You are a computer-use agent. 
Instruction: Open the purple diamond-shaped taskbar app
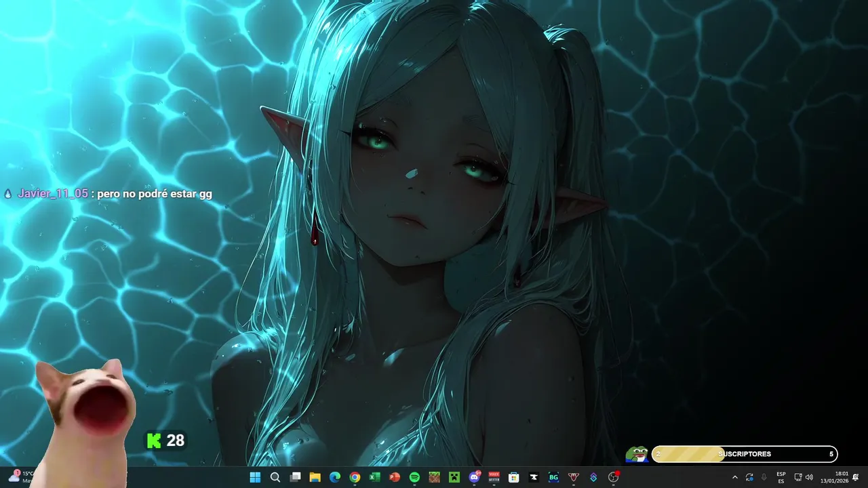[x=593, y=477]
